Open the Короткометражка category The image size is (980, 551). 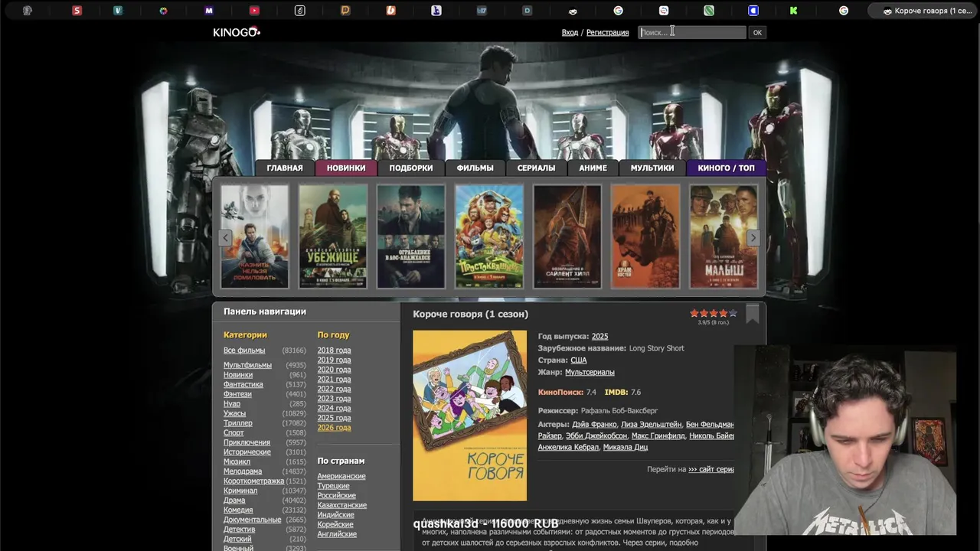(x=253, y=481)
